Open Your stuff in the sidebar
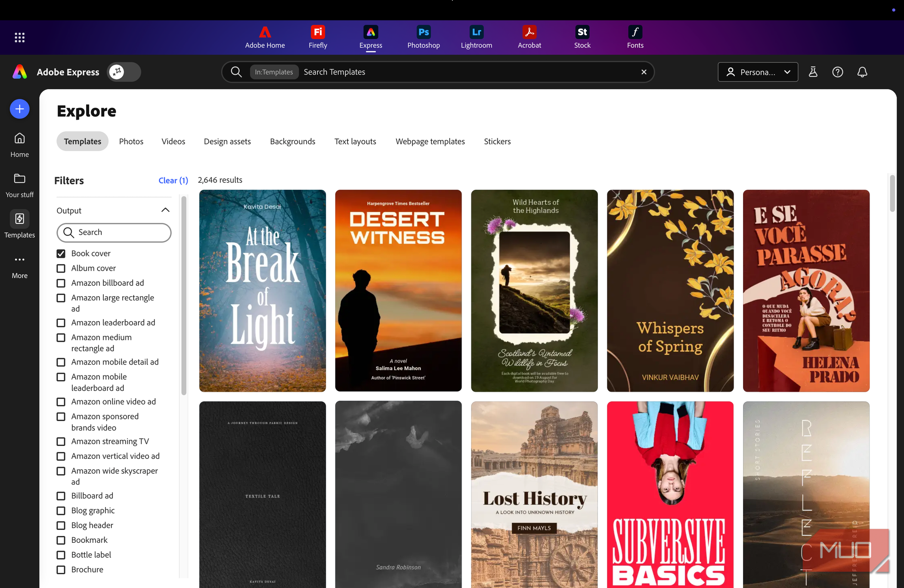The height and width of the screenshot is (588, 904). point(20,186)
